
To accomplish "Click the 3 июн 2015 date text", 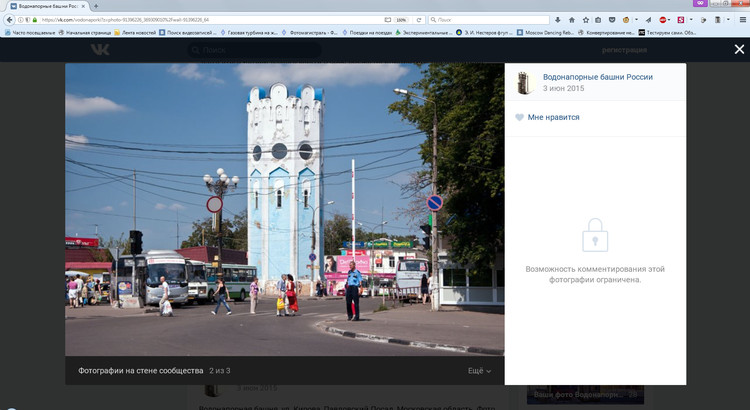I will tap(563, 89).
